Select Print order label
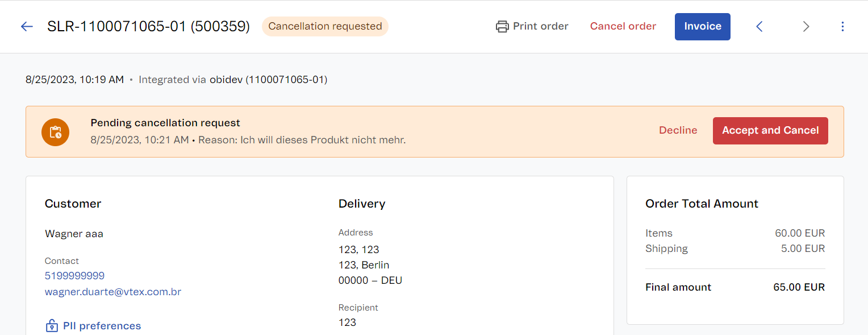Viewport: 868px width, 335px height. click(540, 26)
